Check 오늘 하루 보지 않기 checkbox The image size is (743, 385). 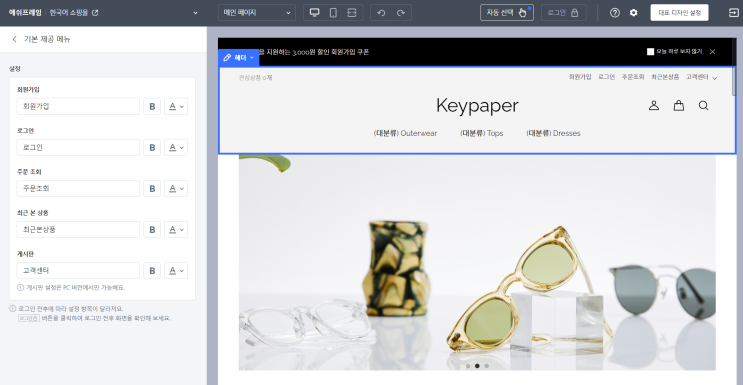click(x=650, y=52)
